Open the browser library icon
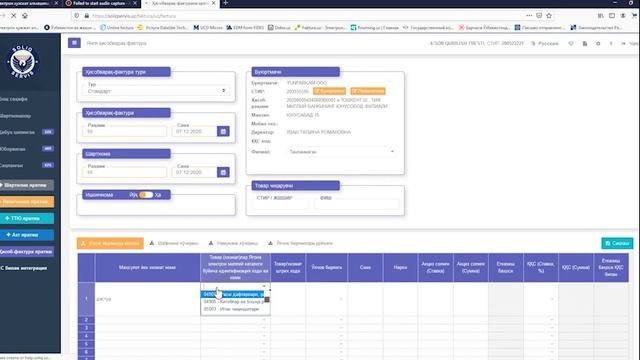Viewport: 640px width, 360px height. coord(601,16)
